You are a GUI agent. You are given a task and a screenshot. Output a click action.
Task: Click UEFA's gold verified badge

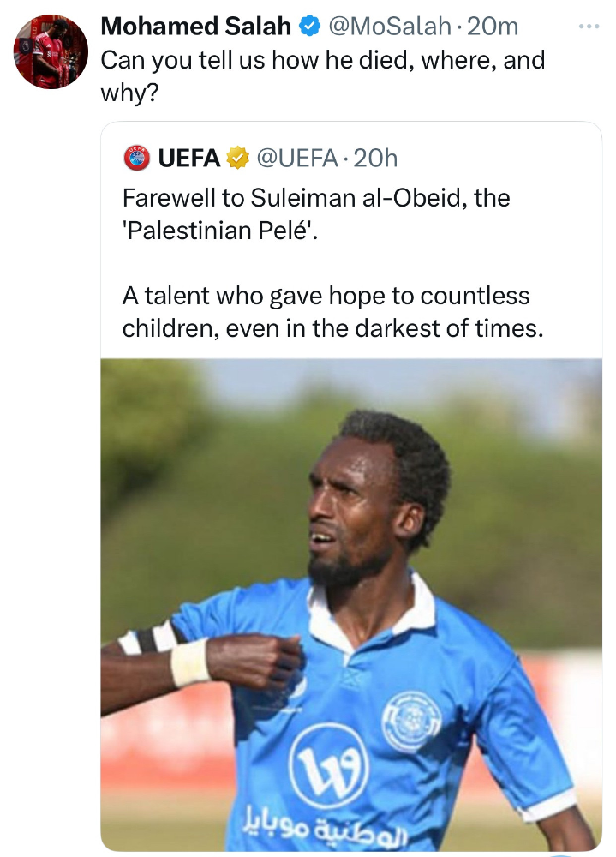coord(237,158)
